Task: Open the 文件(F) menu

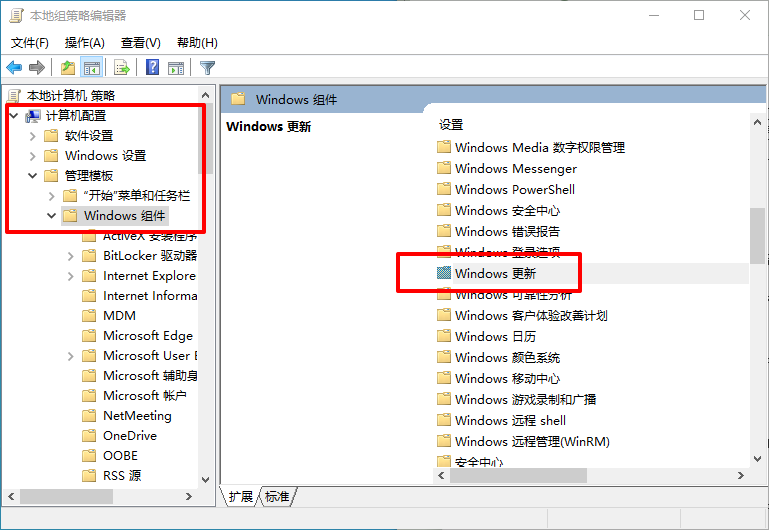Action: [x=30, y=43]
